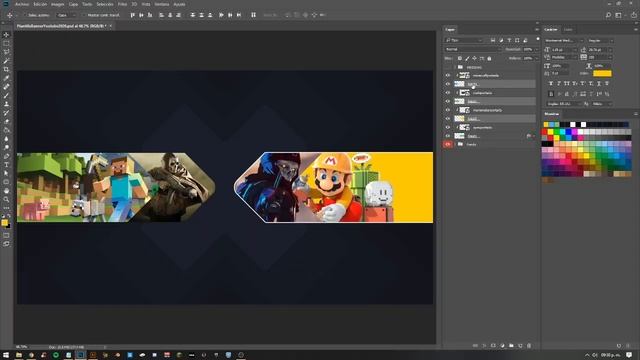This screenshot has height=360, width=640.
Task: Open the search icon in options bar
Action: pos(608,15)
